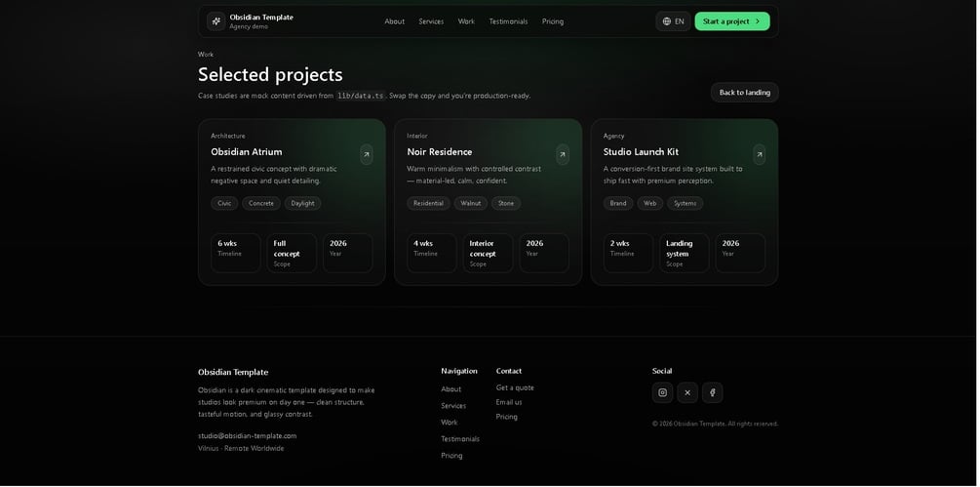Viewport: 980px width, 487px height.
Task: Click the Back to landing button
Action: 744,93
